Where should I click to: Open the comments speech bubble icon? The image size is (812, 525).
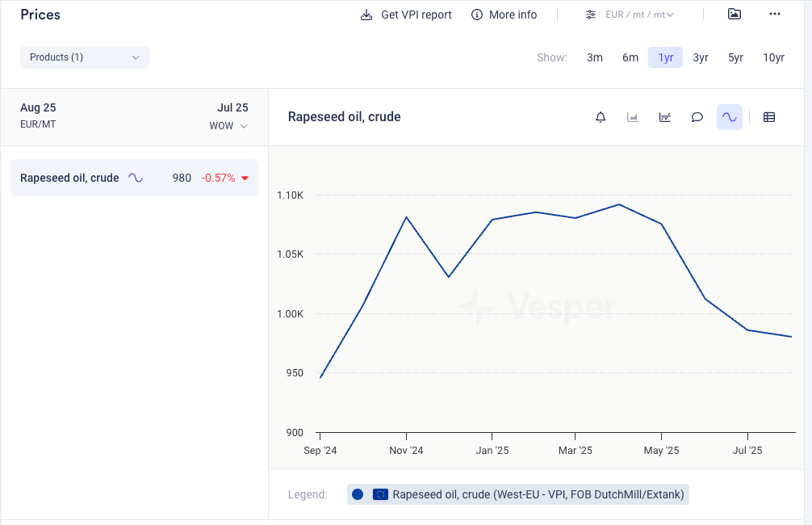coord(697,117)
